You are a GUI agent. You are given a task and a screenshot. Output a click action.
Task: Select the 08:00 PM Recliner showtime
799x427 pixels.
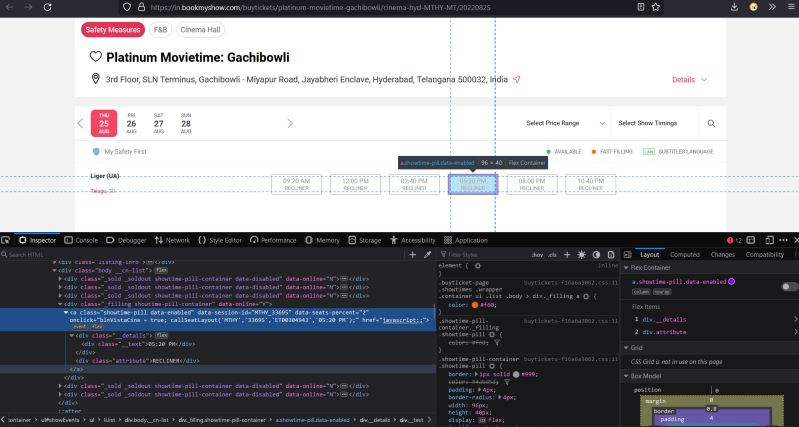click(x=531, y=184)
